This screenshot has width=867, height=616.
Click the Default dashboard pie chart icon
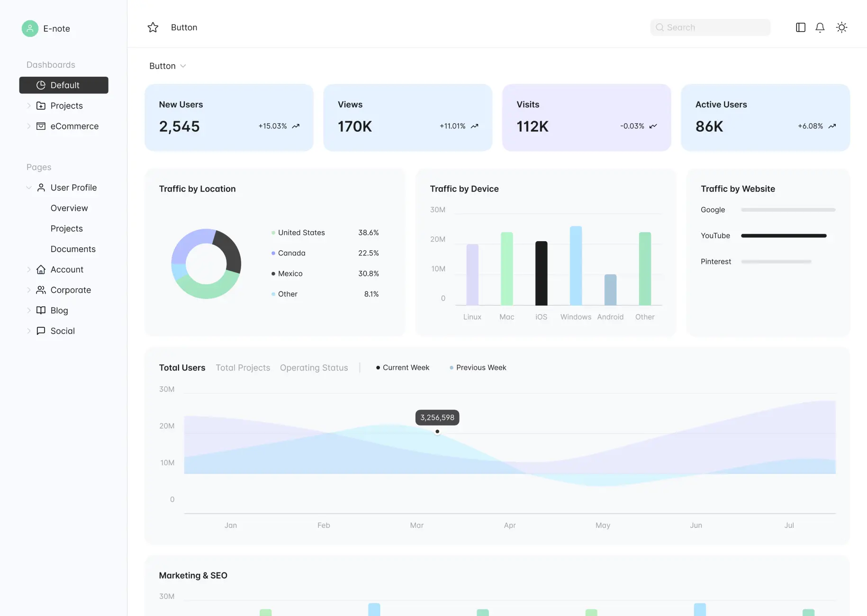click(x=41, y=85)
